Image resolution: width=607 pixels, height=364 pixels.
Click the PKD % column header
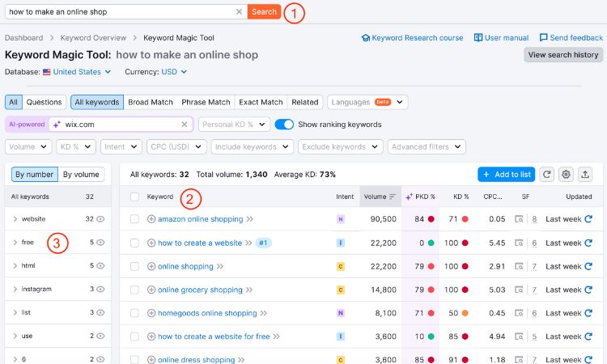pyautogui.click(x=420, y=197)
